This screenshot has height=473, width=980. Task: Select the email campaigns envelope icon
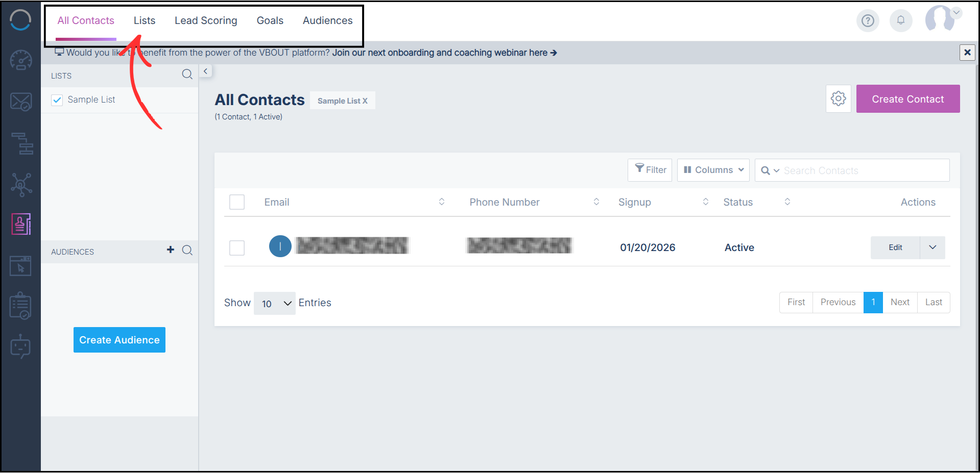coord(20,101)
